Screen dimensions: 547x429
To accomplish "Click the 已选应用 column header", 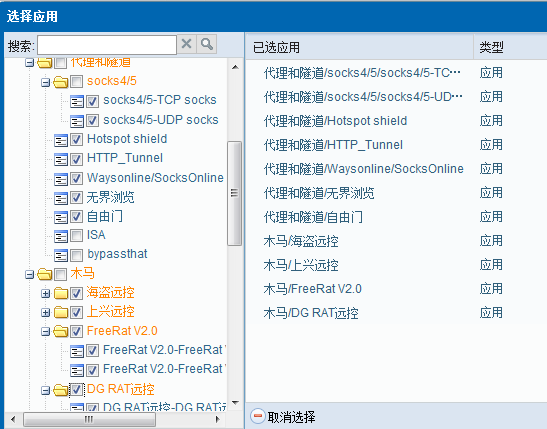I will coord(360,47).
